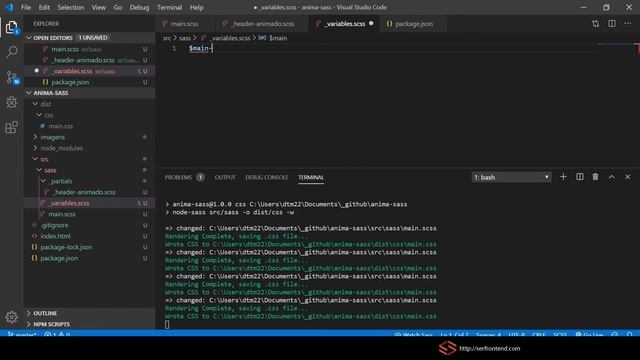Split the terminal panel
Viewport: 640px width, 360px height.
pos(579,177)
